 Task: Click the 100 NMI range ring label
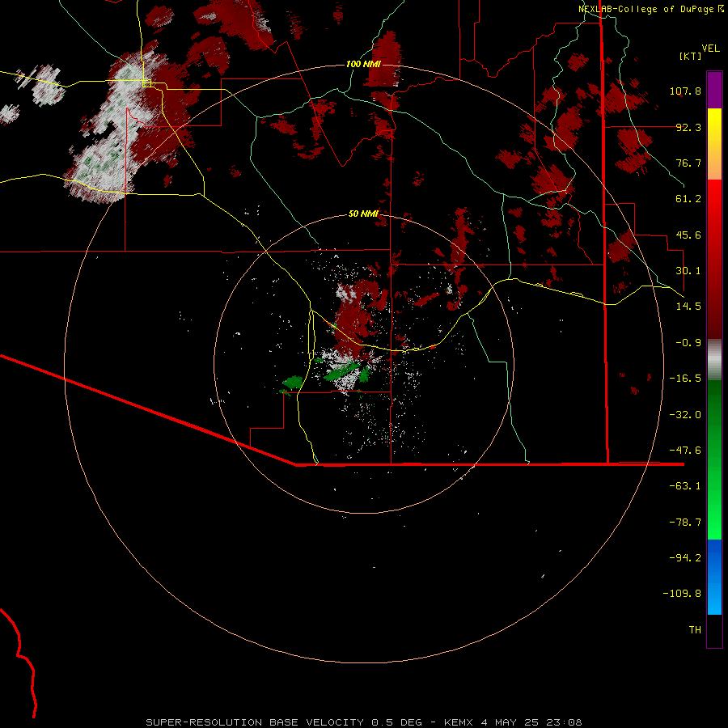pos(363,64)
